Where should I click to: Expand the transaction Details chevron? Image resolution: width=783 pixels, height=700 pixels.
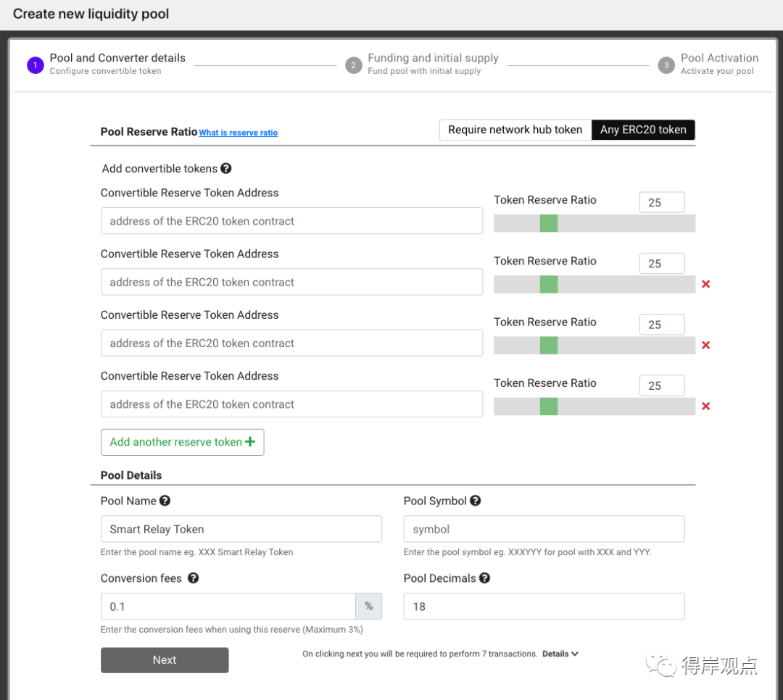575,654
